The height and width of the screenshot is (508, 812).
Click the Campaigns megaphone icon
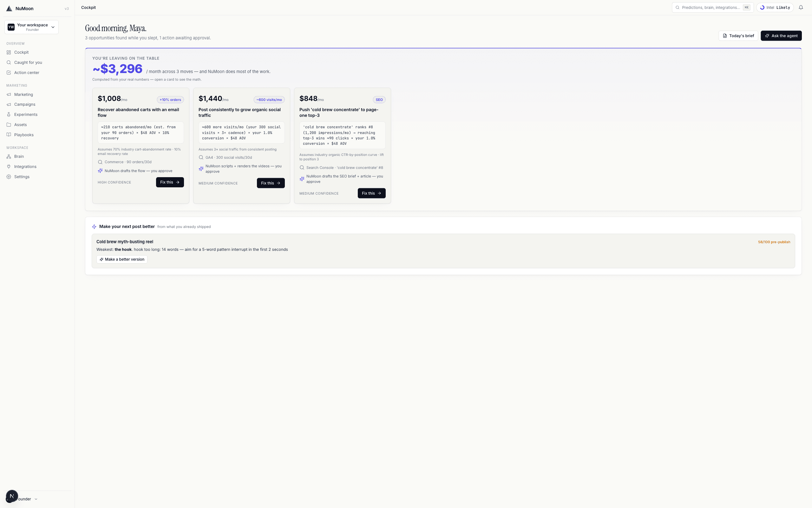9,104
